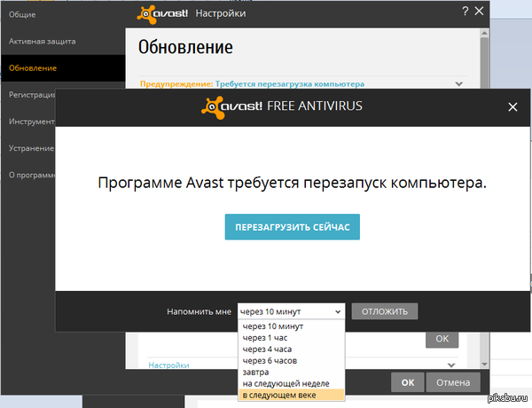
Task: Click the settings scrollbar down arrow
Action: [484, 365]
